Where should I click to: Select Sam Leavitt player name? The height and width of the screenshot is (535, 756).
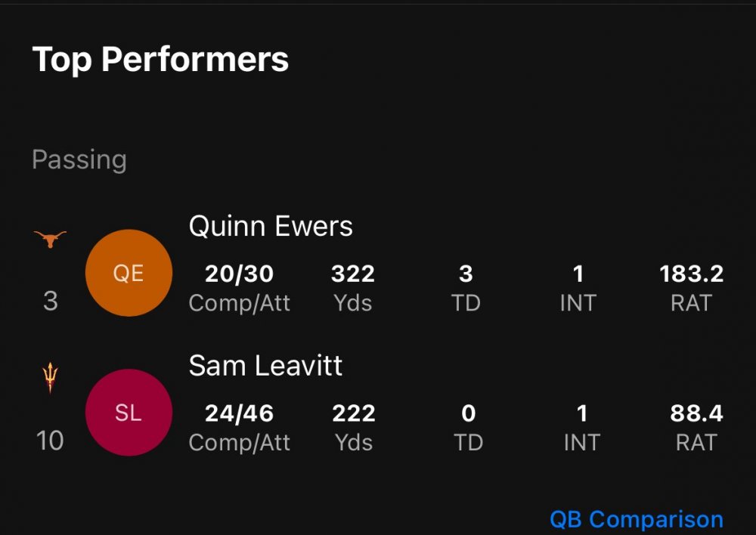(x=265, y=366)
